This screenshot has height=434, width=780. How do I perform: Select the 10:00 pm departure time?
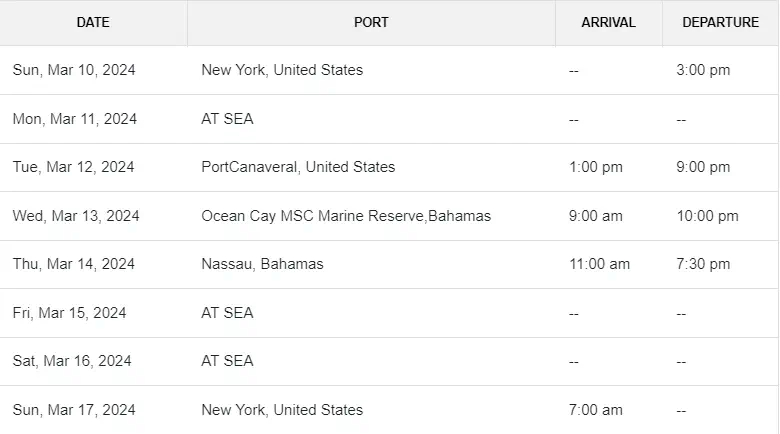click(x=707, y=216)
